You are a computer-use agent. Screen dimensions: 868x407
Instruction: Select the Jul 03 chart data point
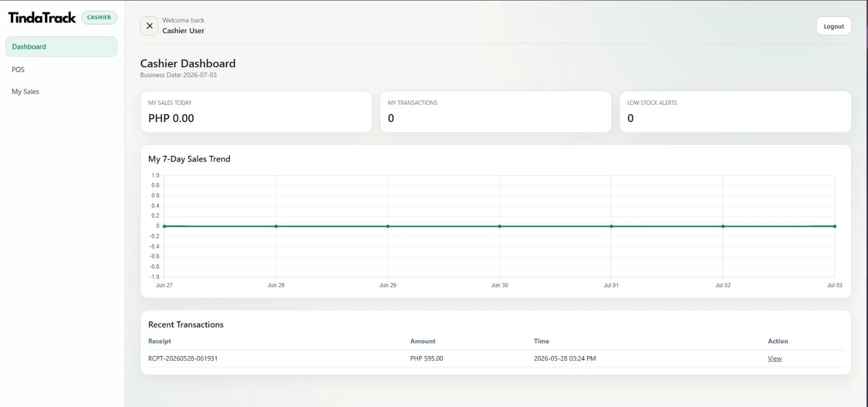pos(835,226)
